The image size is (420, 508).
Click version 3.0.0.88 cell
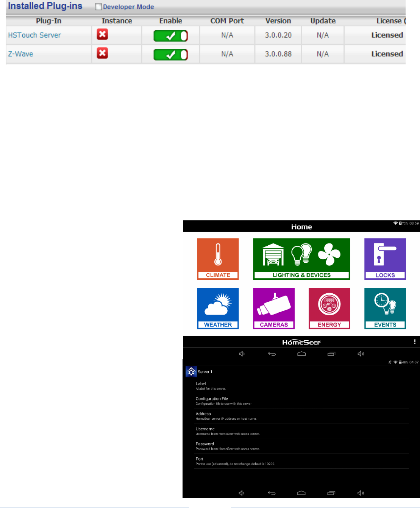(x=278, y=54)
